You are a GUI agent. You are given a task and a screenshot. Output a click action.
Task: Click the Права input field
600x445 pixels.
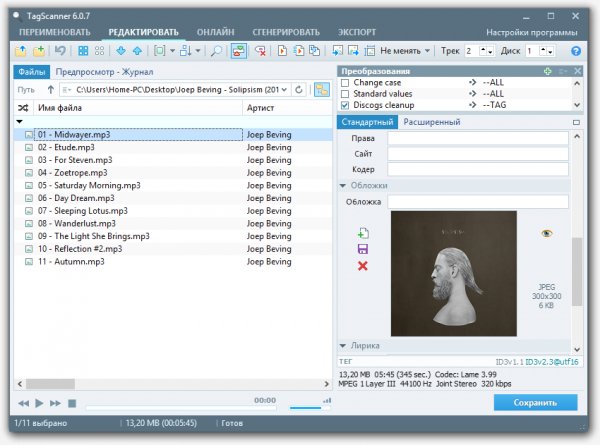[478, 138]
